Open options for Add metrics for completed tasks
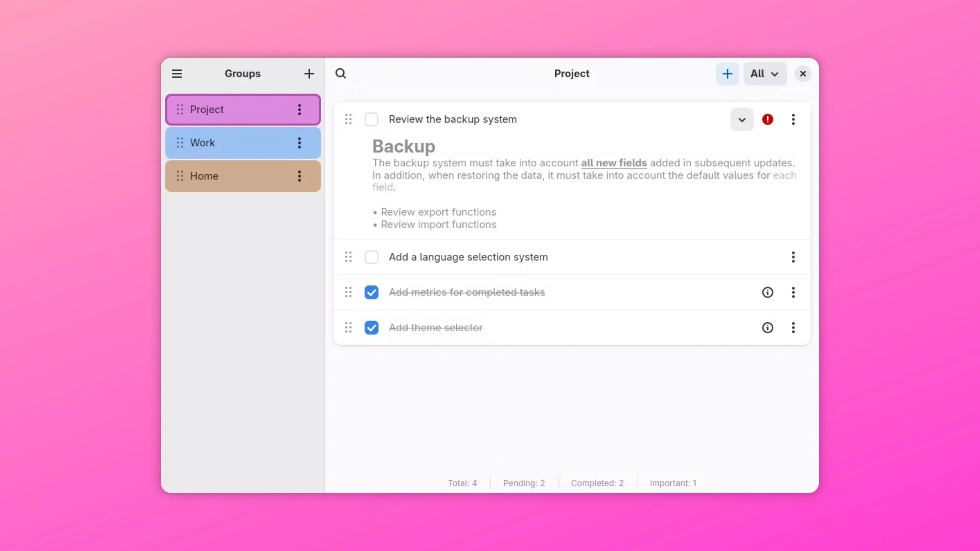This screenshot has width=980, height=551. 793,293
